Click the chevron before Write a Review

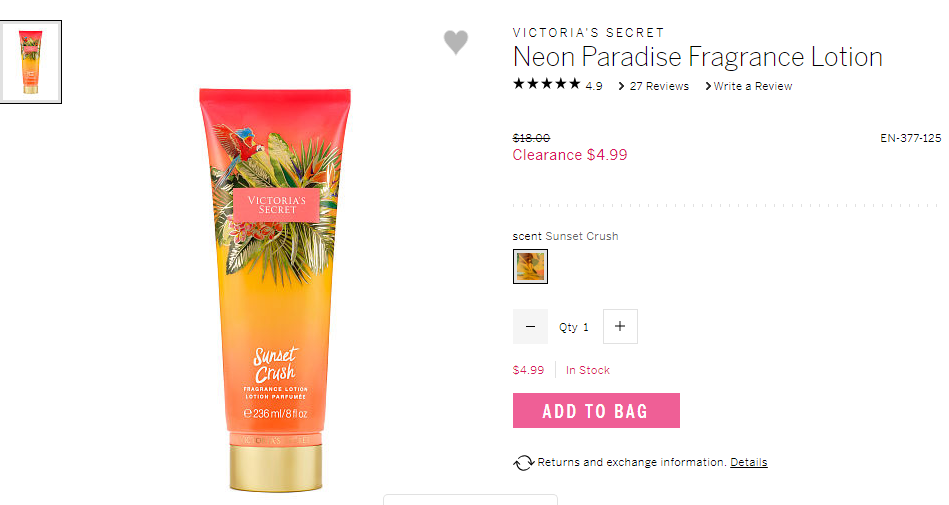708,86
